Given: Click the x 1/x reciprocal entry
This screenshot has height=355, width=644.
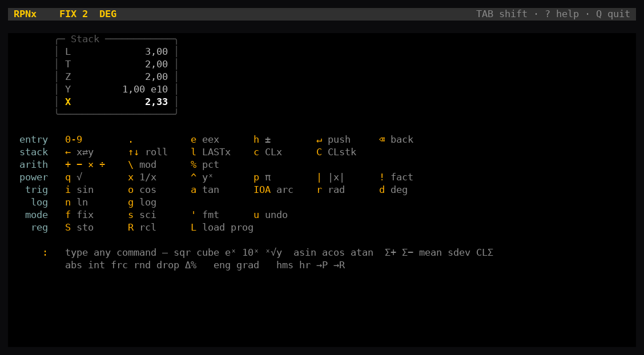Looking at the screenshot, I should pyautogui.click(x=142, y=177).
